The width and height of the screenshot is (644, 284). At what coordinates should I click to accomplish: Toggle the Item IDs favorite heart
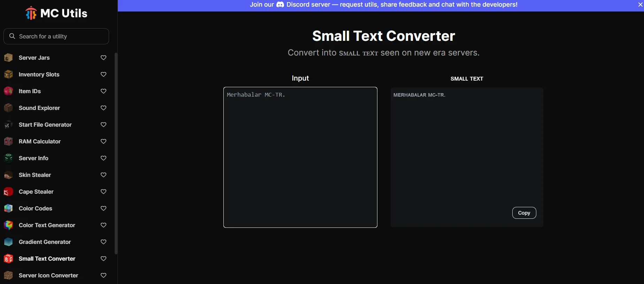[103, 91]
